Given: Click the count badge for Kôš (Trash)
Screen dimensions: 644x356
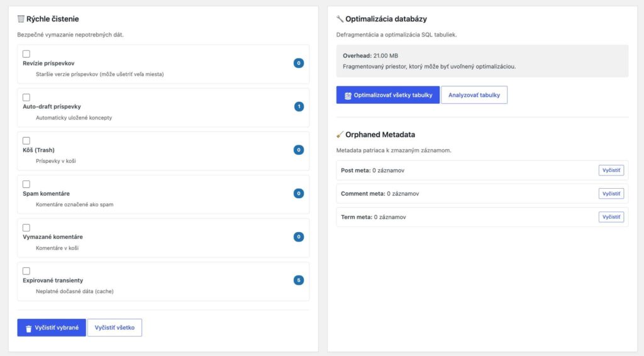Looking at the screenshot, I should coord(299,150).
